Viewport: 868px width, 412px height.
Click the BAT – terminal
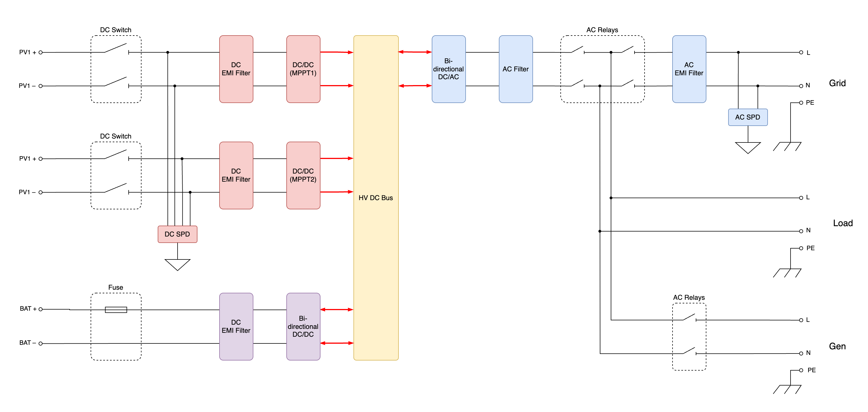(x=41, y=343)
